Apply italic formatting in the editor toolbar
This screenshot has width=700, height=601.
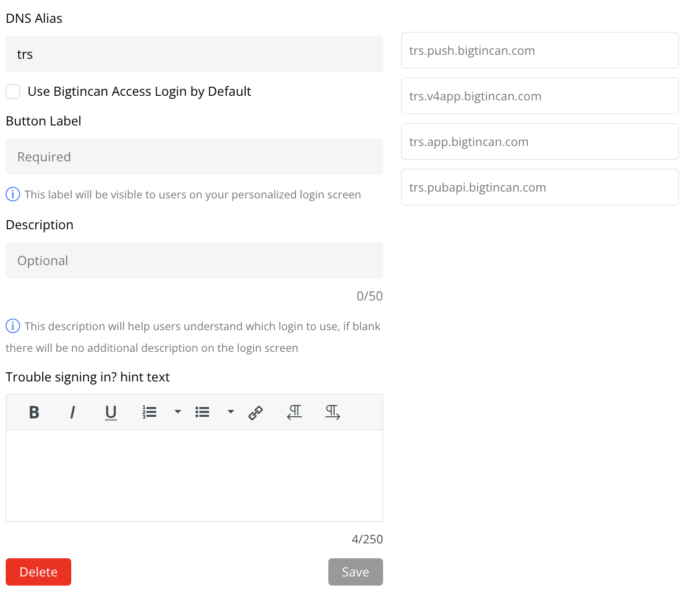72,412
